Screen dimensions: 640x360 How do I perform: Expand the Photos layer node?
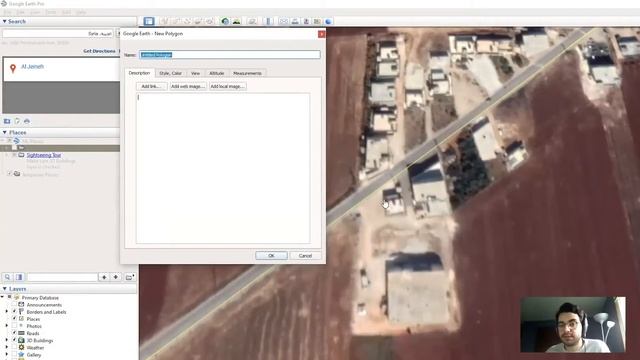click(7, 326)
